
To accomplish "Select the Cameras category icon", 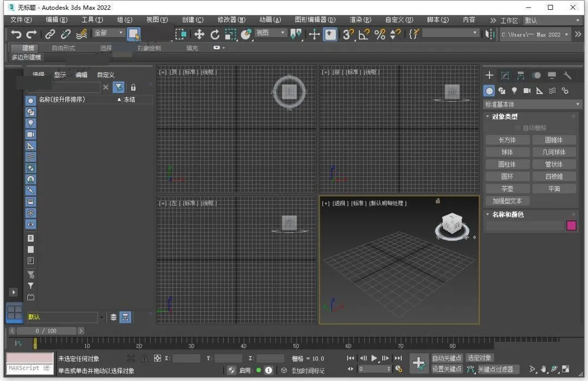I will click(x=526, y=91).
